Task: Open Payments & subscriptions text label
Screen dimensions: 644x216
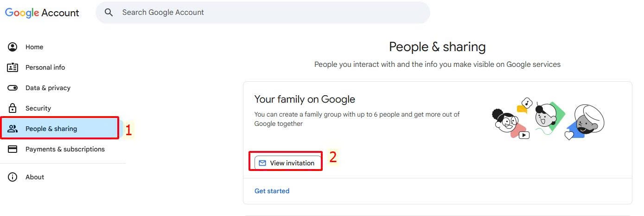Action: 65,149
